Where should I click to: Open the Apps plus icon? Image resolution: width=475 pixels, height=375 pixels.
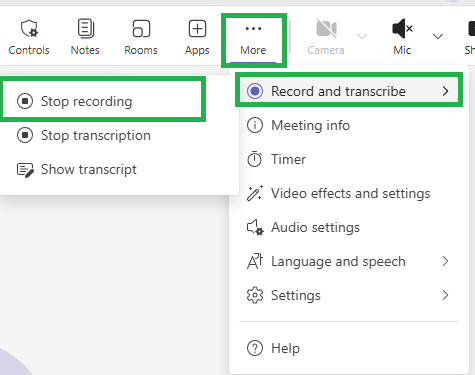[197, 29]
